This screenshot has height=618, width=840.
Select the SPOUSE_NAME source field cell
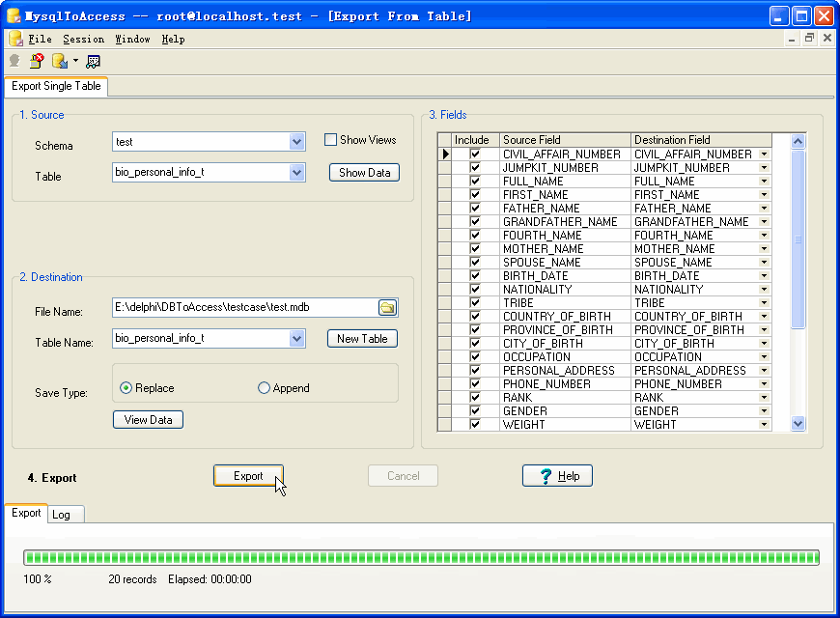tap(565, 262)
